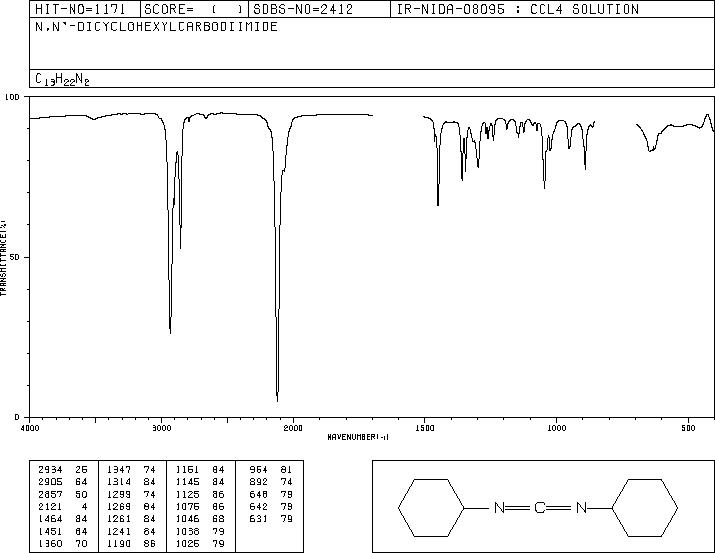Click the 2000 x-axis tick label
Viewport: 715px width, 553px height.
click(293, 428)
